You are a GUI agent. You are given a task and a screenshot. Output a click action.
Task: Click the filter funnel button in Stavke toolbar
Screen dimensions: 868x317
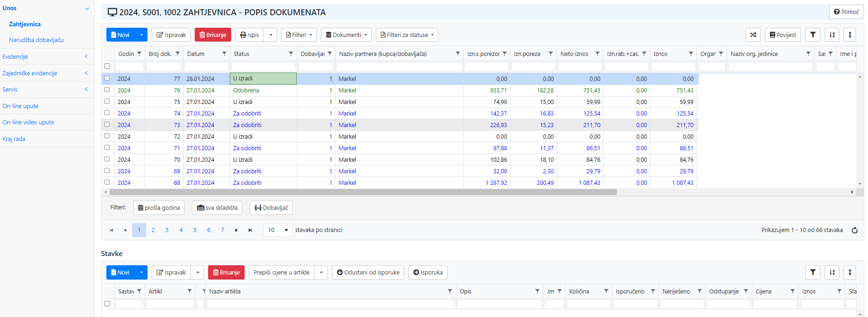coord(813,272)
